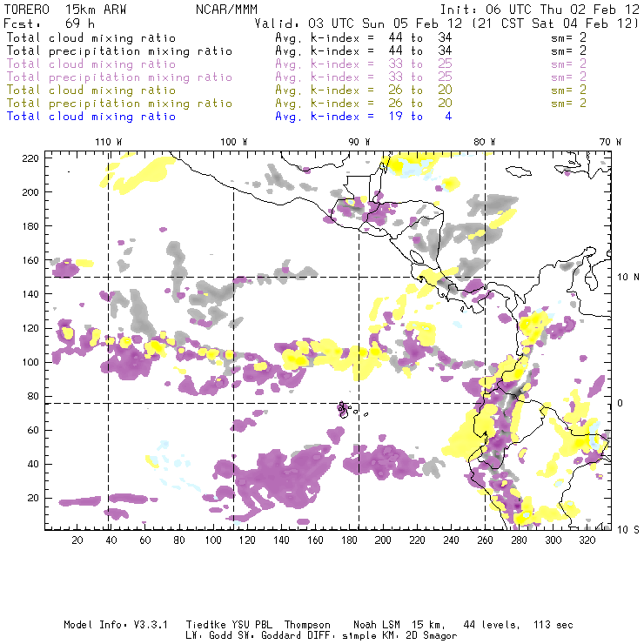This screenshot has width=644, height=644.
Task: Select the "sm= 2" value in the top black row
Action: click(x=569, y=38)
